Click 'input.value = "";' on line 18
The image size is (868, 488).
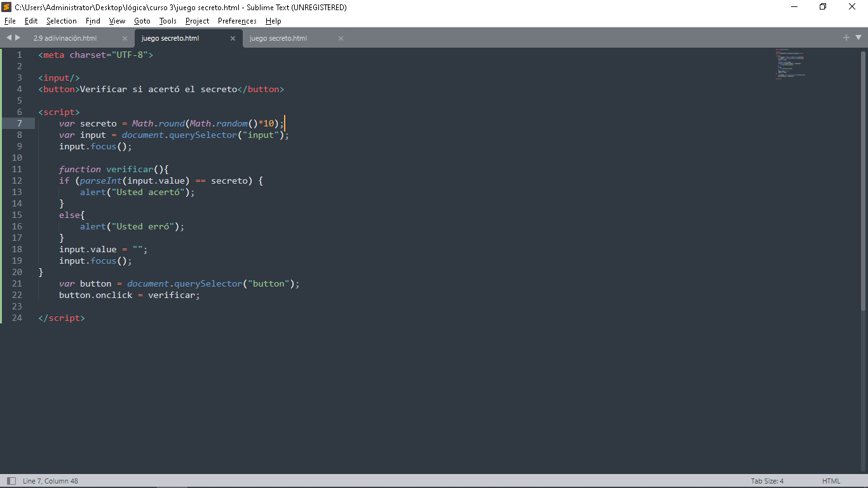pyautogui.click(x=104, y=249)
